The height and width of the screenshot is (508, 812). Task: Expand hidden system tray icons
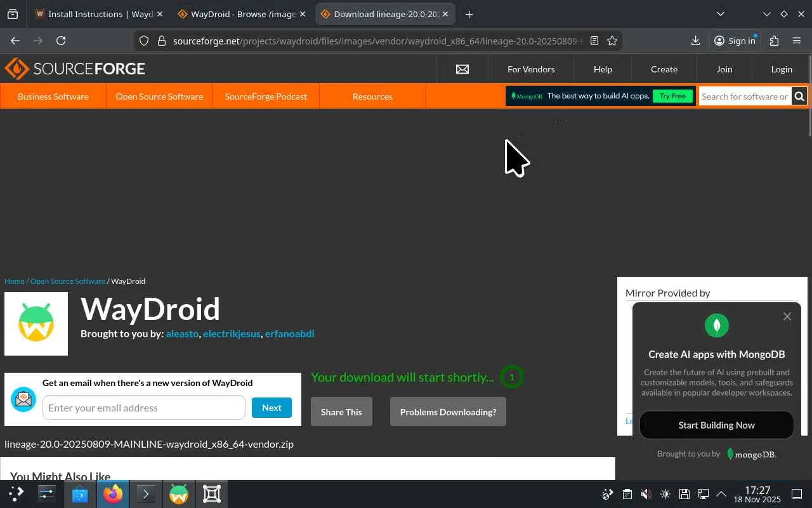pos(721,494)
